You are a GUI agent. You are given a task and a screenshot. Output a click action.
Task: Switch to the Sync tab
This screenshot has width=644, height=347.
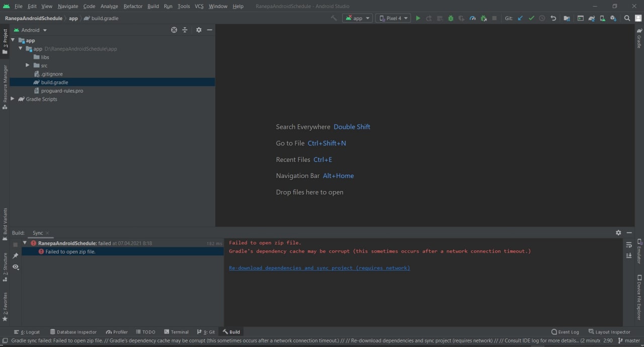38,233
